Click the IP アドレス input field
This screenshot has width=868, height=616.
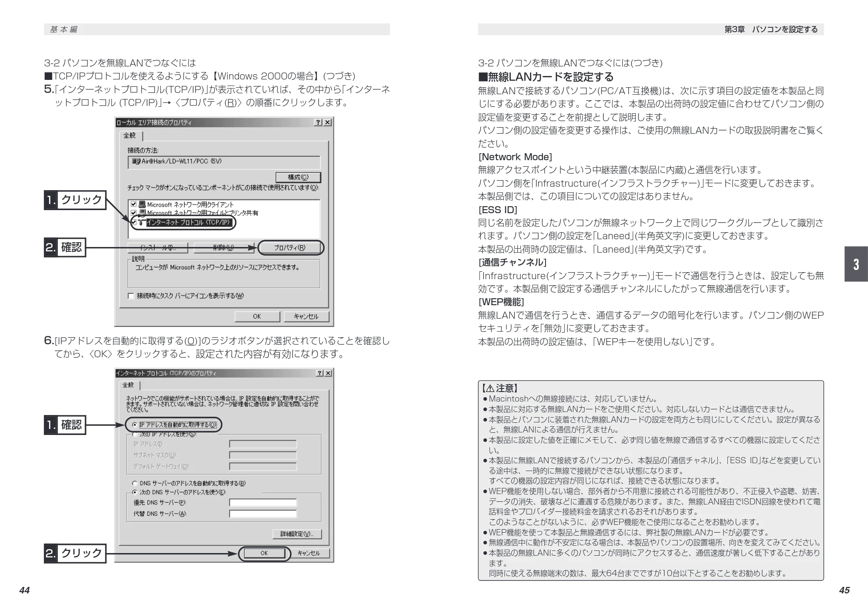(x=263, y=444)
